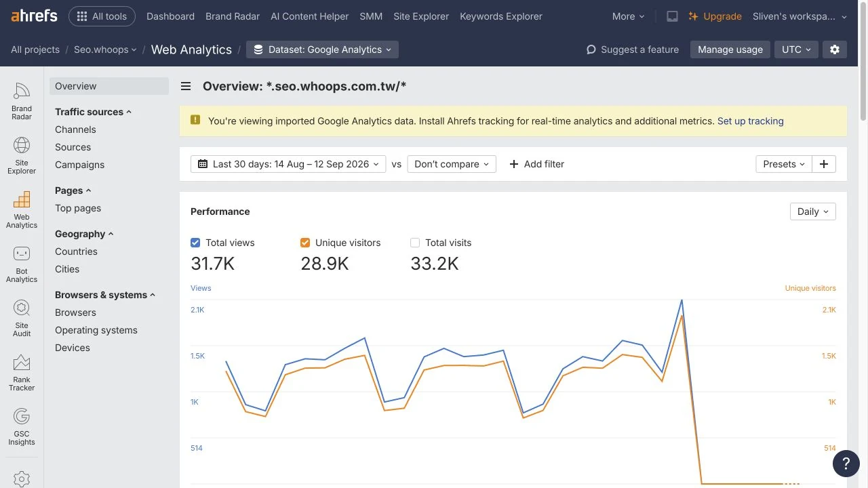The width and height of the screenshot is (868, 488).
Task: Collapse the Pages section
Action: [73, 190]
